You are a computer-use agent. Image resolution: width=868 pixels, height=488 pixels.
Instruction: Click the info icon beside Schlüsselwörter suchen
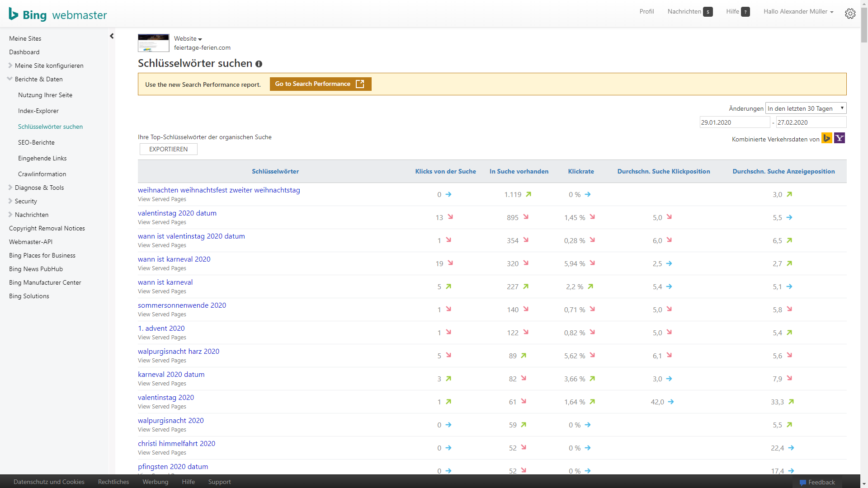(259, 64)
